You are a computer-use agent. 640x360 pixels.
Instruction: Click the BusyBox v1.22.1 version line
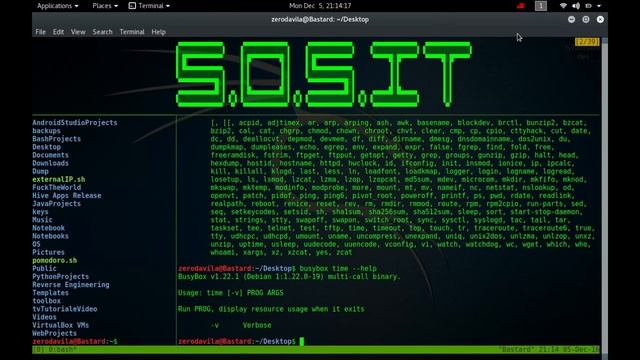(x=289, y=277)
